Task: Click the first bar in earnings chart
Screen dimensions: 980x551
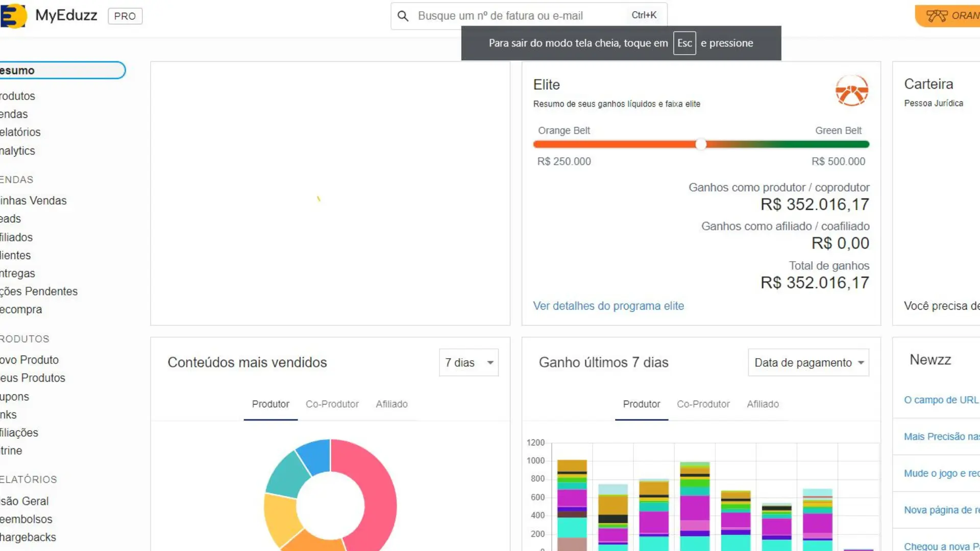Action: 572,505
